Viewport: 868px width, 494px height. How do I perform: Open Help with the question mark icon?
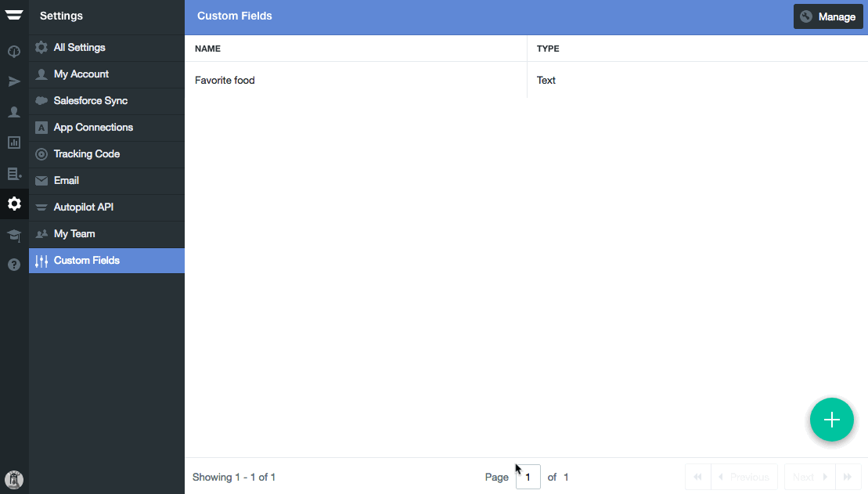[14, 264]
